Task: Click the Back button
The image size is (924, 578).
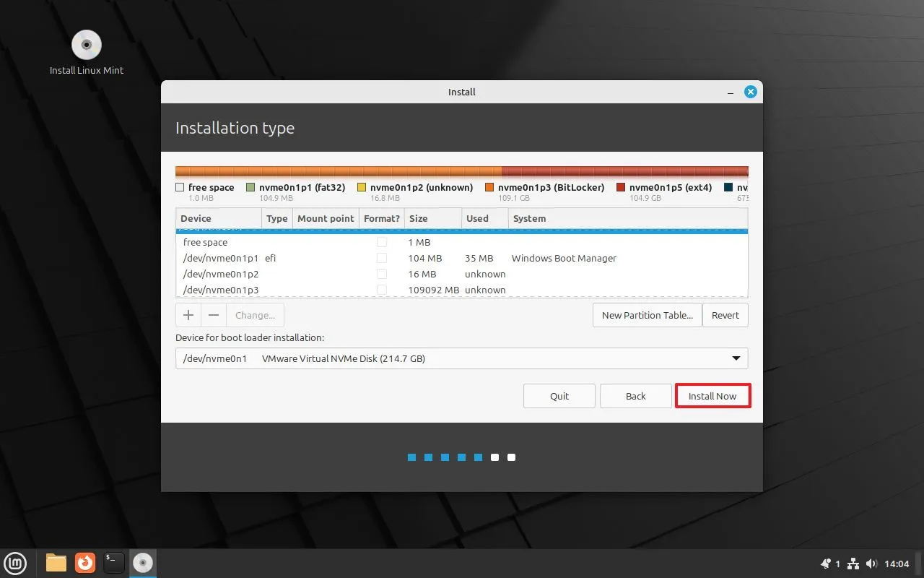Action: coord(635,396)
